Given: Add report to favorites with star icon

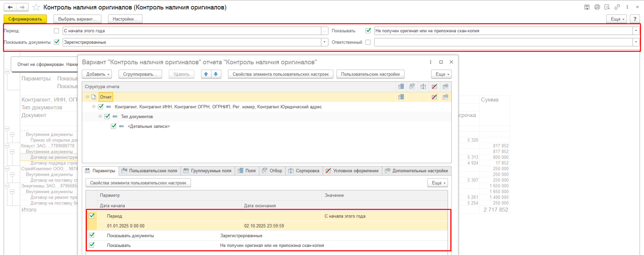Looking at the screenshot, I should tap(36, 7).
